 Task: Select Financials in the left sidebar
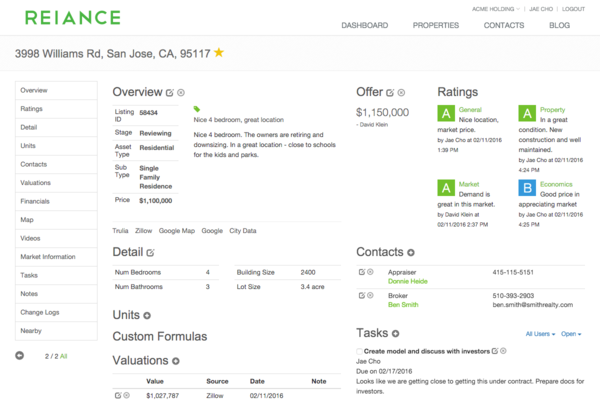35,201
